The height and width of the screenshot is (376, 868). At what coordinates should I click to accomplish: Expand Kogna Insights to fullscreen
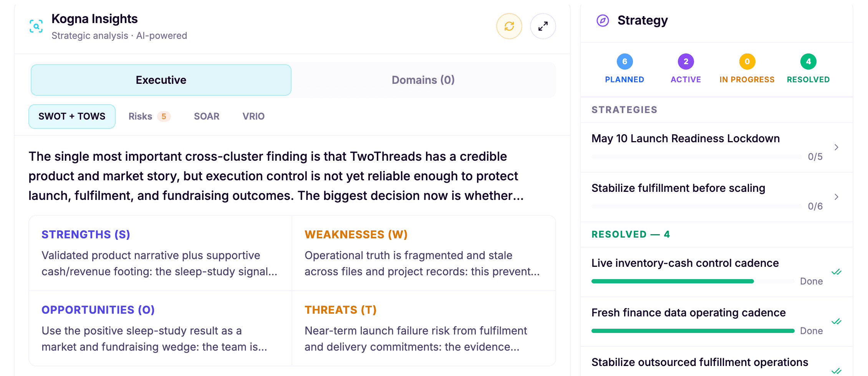(x=543, y=26)
